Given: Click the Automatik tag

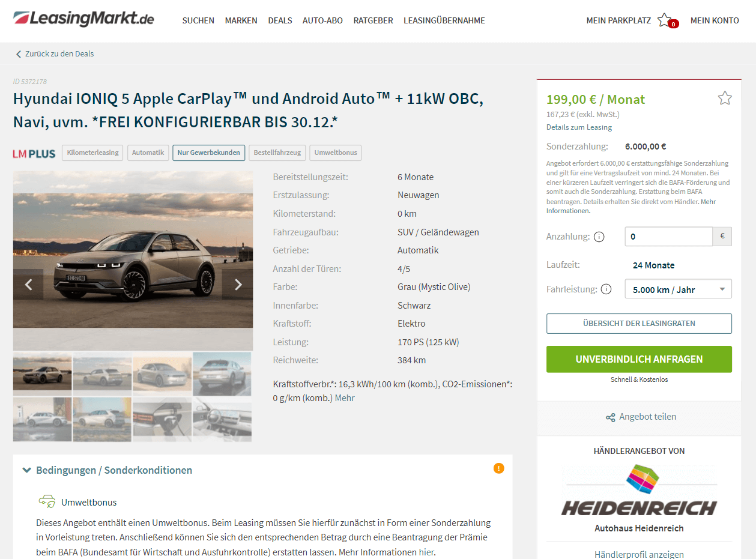Looking at the screenshot, I should point(148,153).
